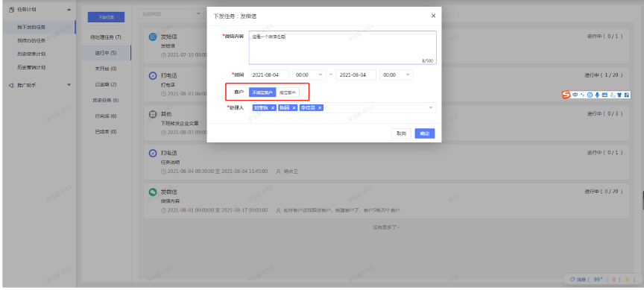Click the 推广助手 speaker icon

pyautogui.click(x=11, y=85)
